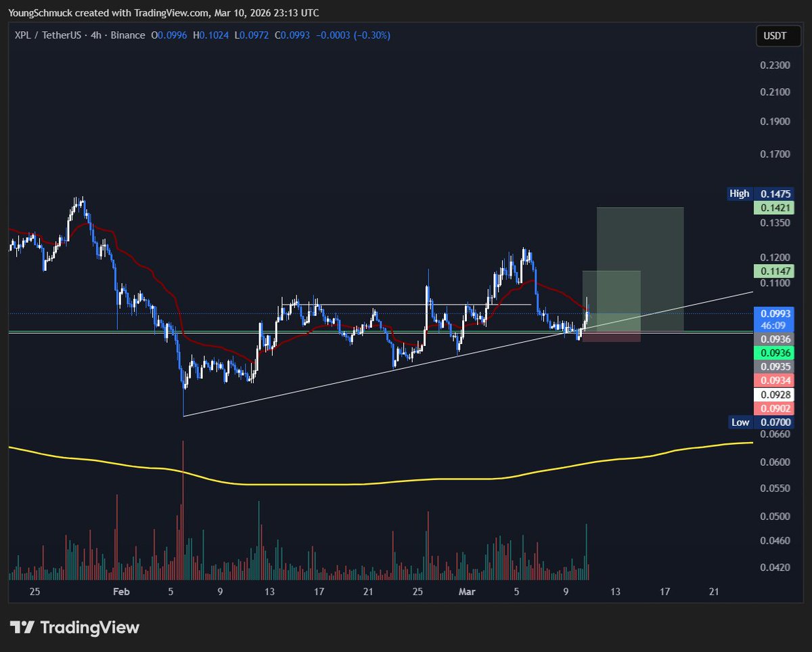The height and width of the screenshot is (652, 812).
Task: Click the bright green 0.0936 price tag
Action: 773,353
